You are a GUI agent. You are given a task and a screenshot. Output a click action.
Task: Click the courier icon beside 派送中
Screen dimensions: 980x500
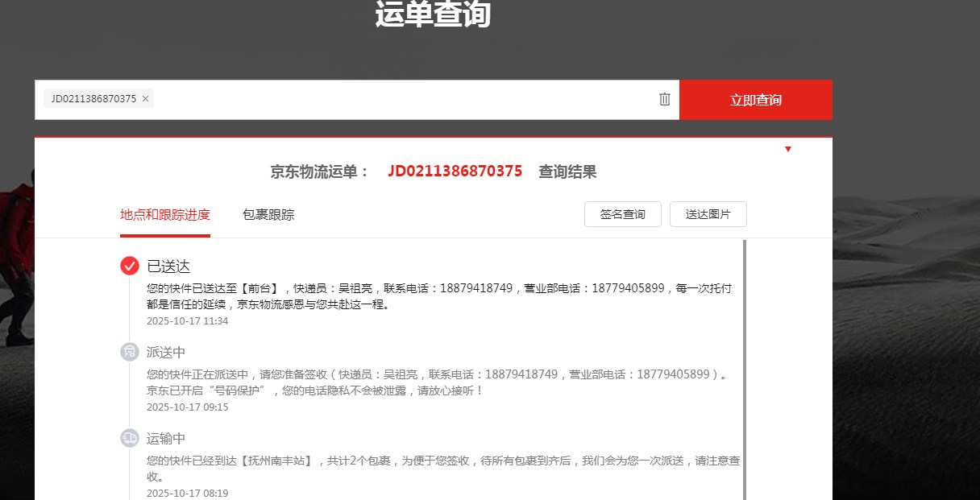pos(130,352)
